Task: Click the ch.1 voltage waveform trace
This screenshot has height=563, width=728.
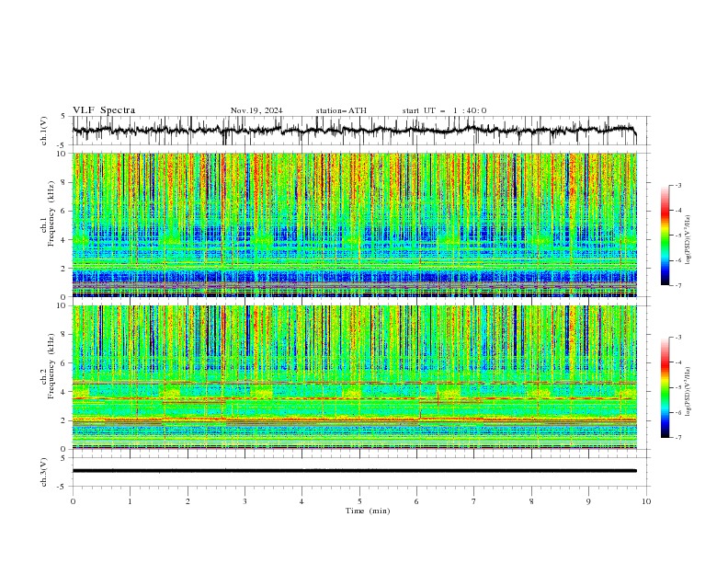Action: (354, 130)
